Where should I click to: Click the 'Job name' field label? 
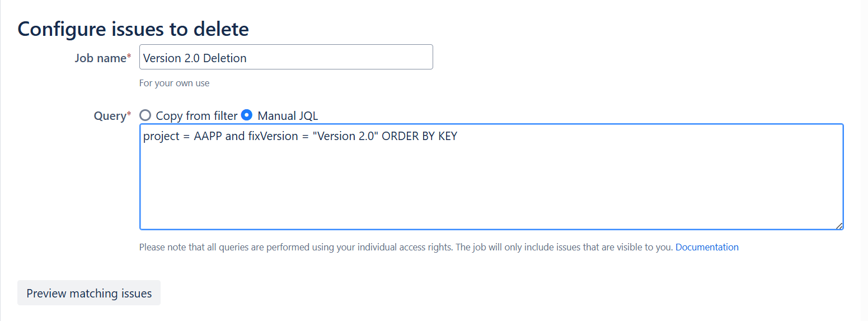[x=101, y=58]
